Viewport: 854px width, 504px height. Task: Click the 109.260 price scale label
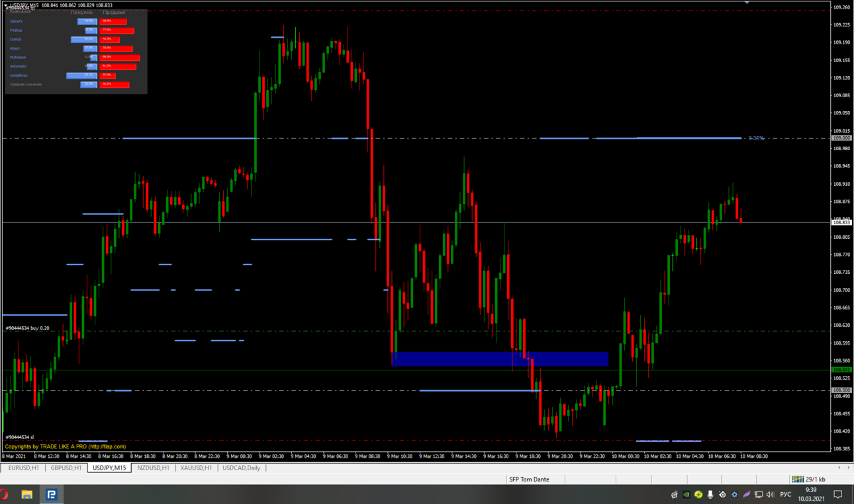[841, 7]
